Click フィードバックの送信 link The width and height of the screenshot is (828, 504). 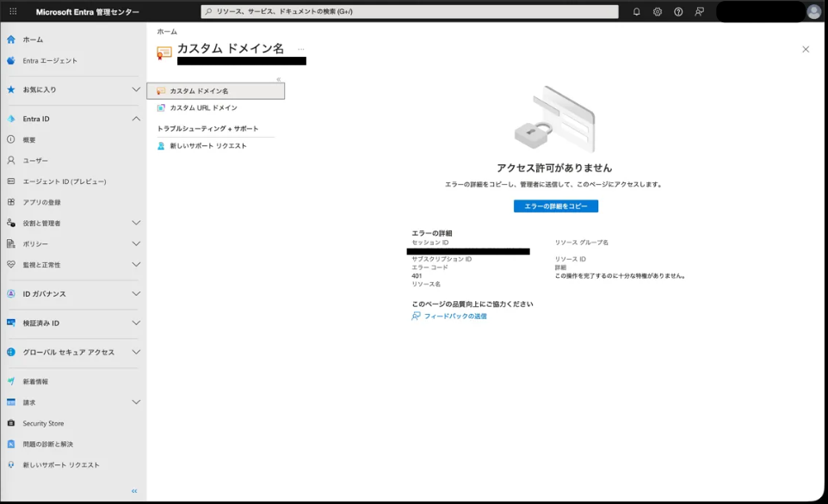tap(455, 317)
